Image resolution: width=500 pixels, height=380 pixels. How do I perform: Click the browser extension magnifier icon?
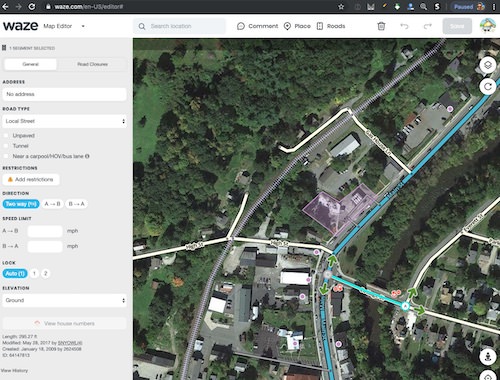tap(423, 7)
